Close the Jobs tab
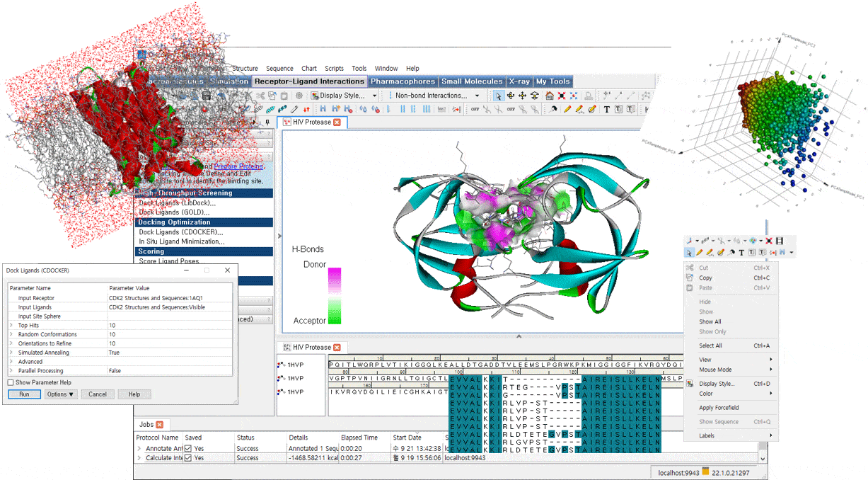The width and height of the screenshot is (868, 480). click(159, 425)
